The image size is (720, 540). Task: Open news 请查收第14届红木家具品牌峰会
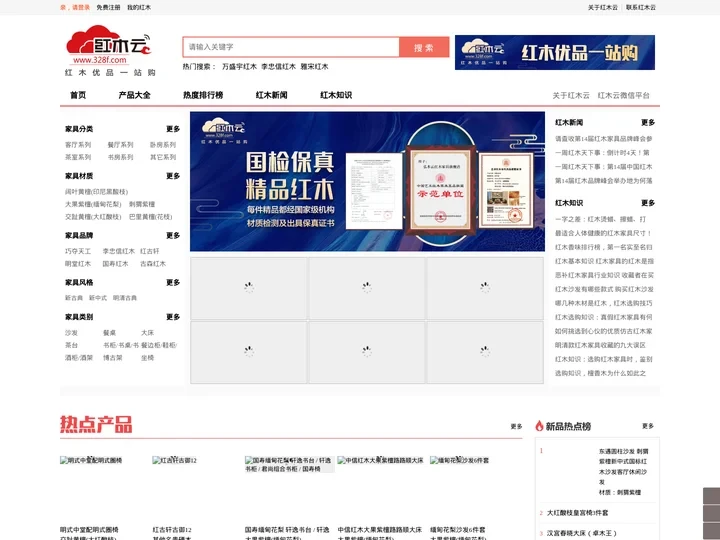(603, 139)
